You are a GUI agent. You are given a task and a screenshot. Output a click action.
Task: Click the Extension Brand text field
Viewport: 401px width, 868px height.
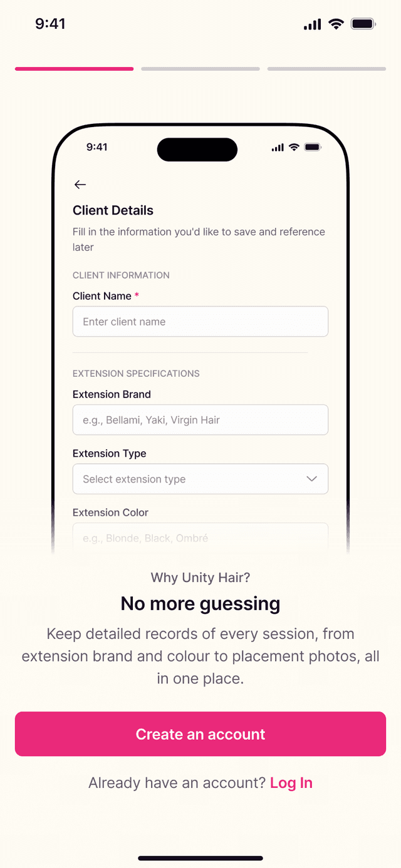tap(200, 420)
